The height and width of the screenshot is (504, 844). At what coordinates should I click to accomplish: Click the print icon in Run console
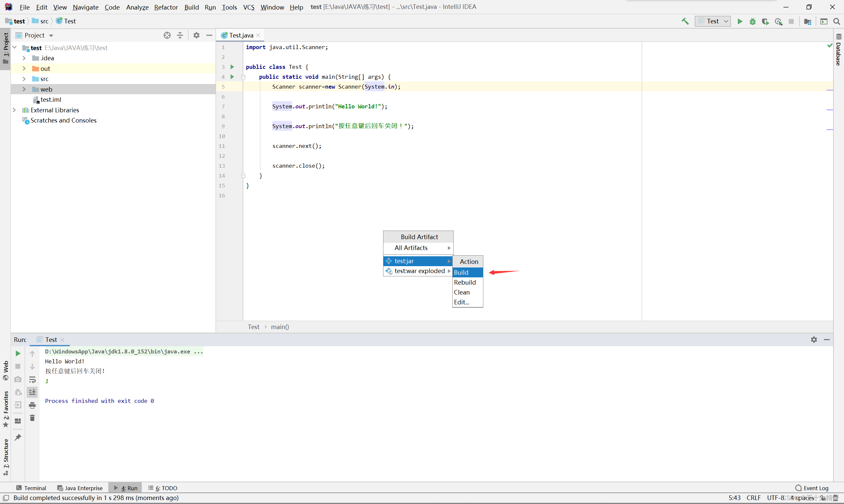[32, 405]
